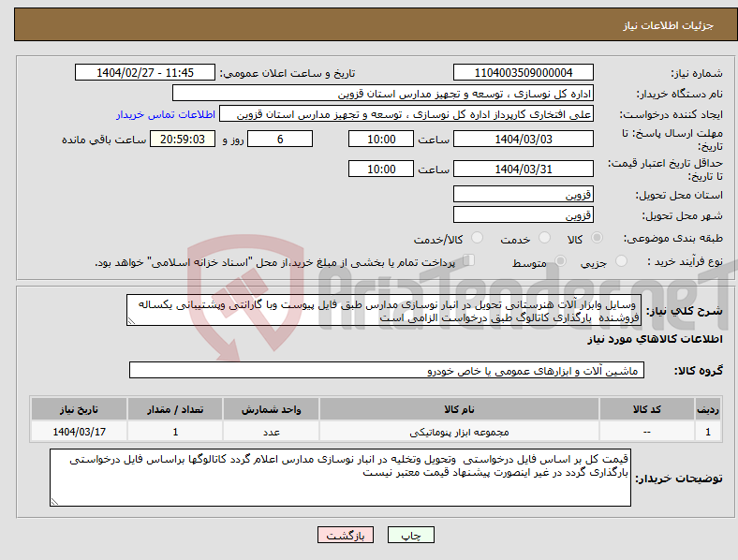
Task: Click the request creator field
Action: point(406,114)
